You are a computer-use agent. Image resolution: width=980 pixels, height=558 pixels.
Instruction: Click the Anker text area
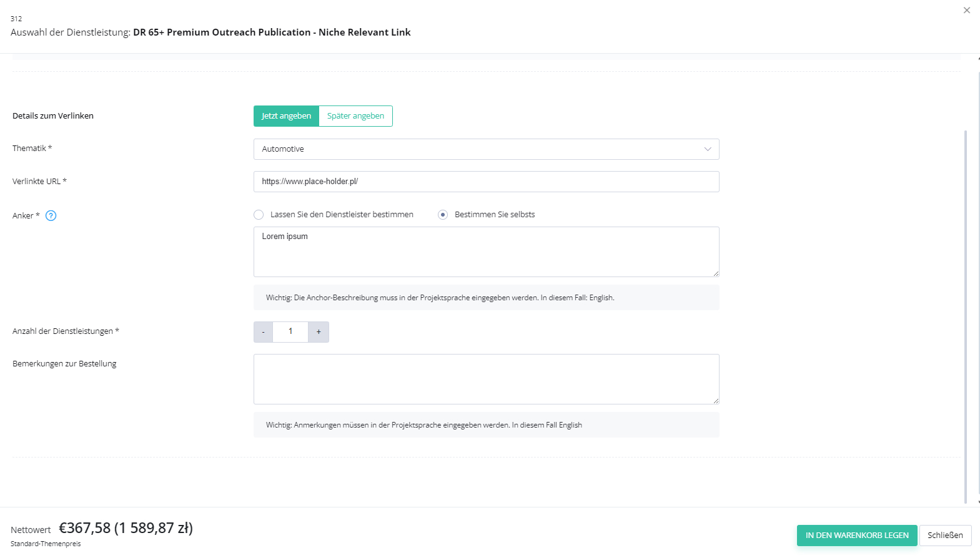point(486,252)
